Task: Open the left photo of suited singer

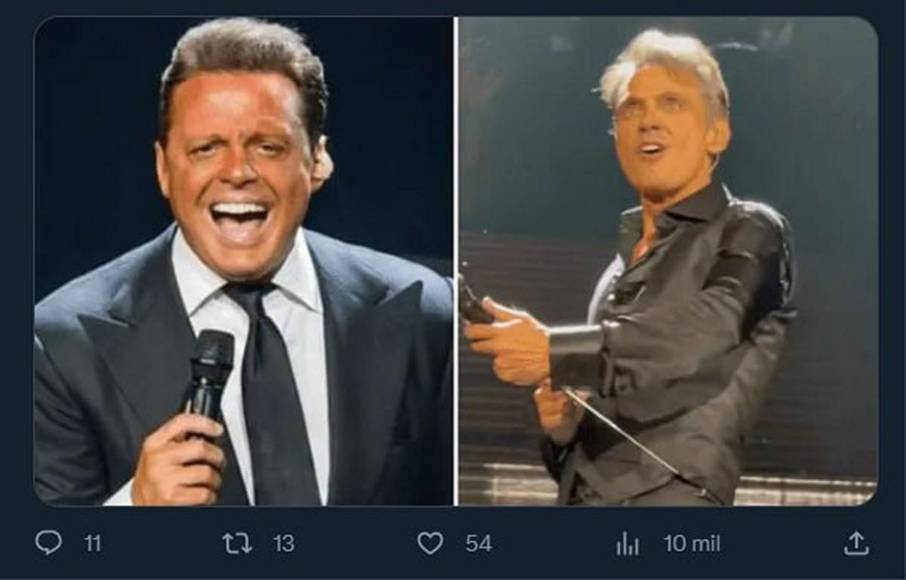Action: pos(243,260)
